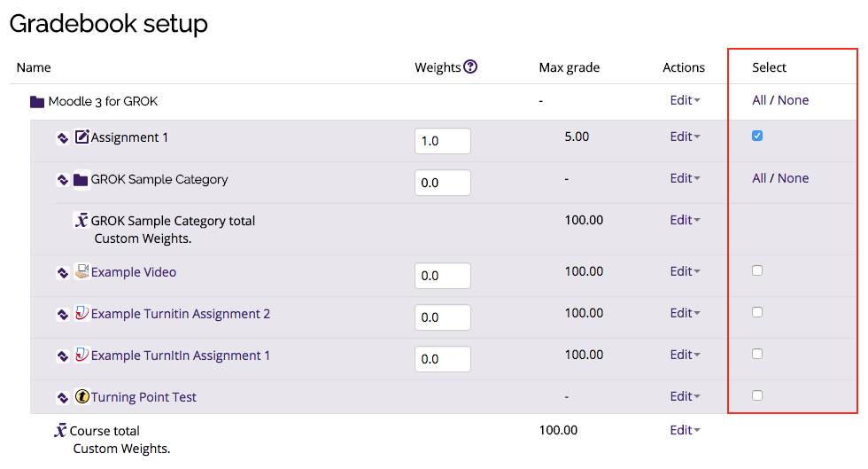868x469 pixels.
Task: Click the move icon beside Turning Point Test
Action: click(x=63, y=397)
